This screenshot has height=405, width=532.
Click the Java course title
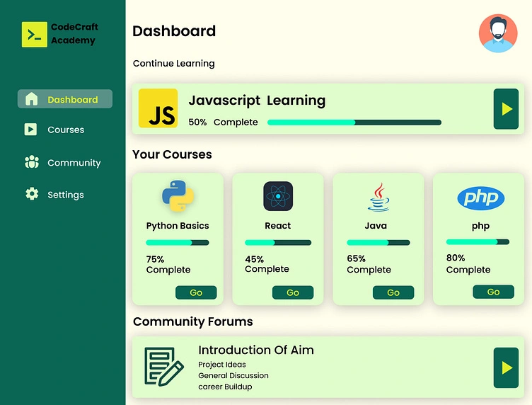(376, 226)
